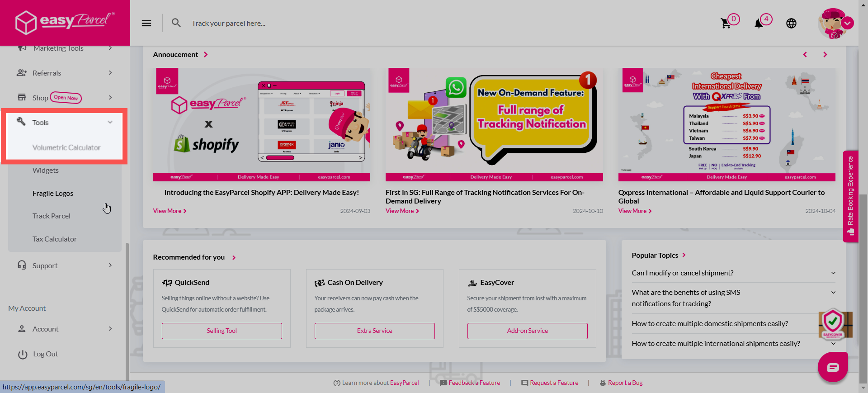868x393 pixels.
Task: Open the Volumetric Calculator menu item
Action: click(x=66, y=147)
